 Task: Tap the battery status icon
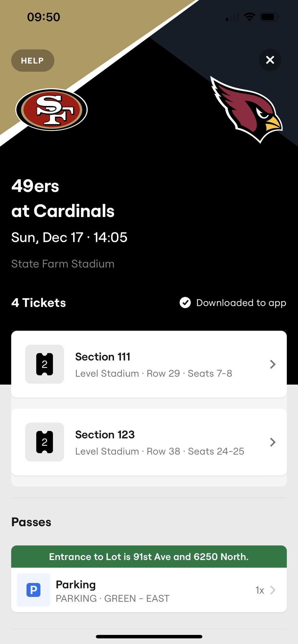(269, 17)
